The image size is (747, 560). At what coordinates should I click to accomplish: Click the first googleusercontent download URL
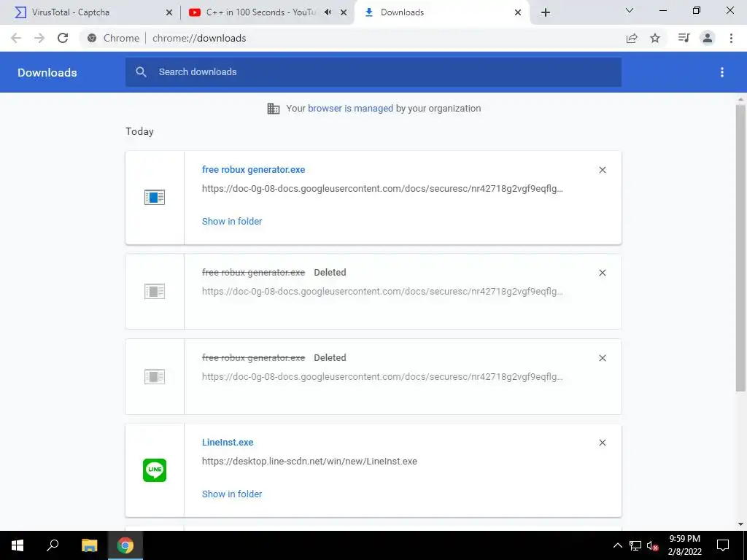382,189
